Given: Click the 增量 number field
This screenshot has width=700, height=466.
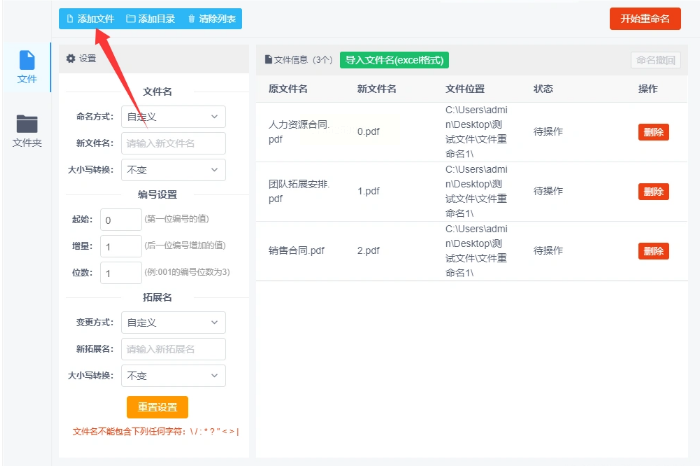Looking at the screenshot, I should [x=121, y=246].
